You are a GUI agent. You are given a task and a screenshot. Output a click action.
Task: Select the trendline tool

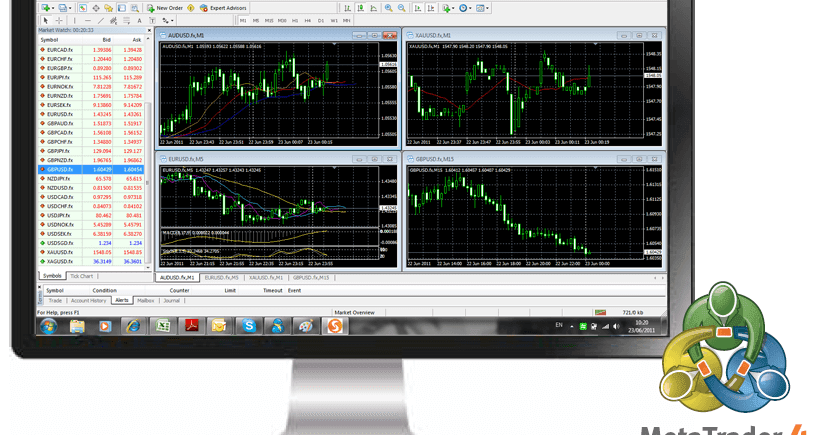click(101, 21)
